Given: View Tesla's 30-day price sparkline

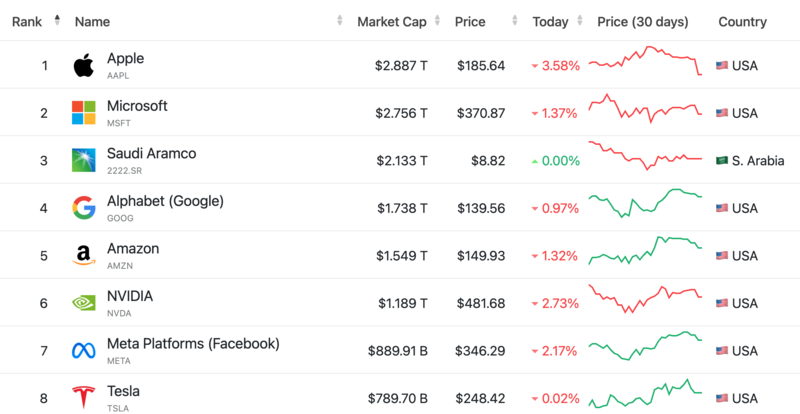Looking at the screenshot, I should (645, 394).
